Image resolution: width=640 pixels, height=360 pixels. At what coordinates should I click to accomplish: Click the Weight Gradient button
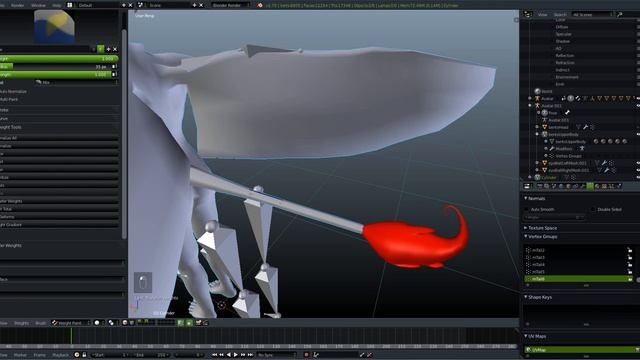59,224
